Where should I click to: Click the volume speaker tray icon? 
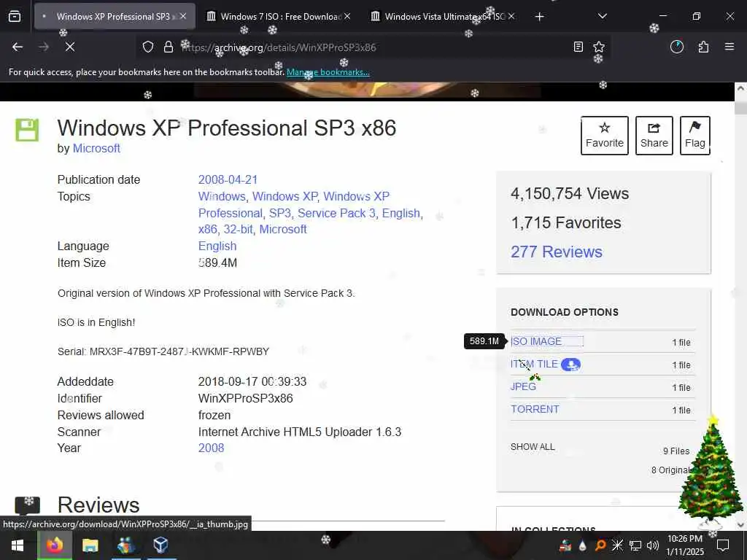(x=653, y=545)
